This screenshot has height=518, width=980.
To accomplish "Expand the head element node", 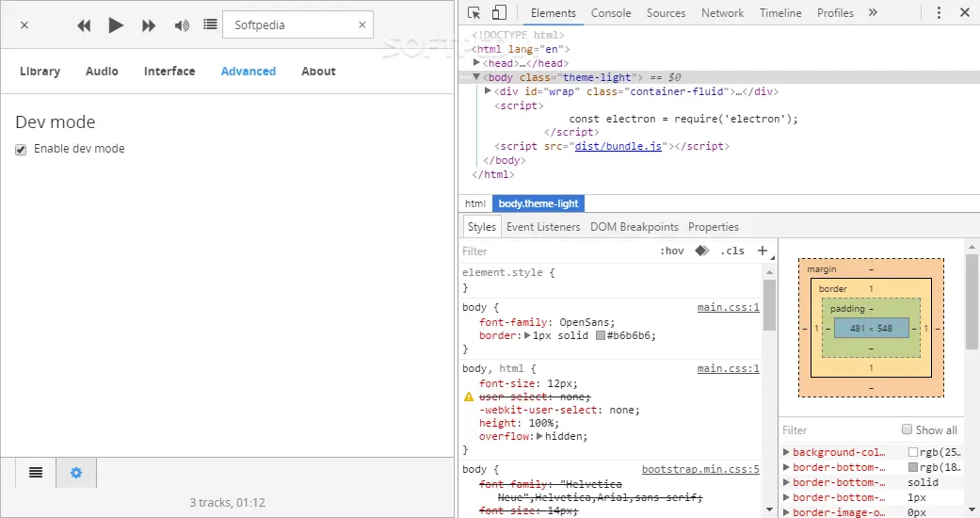I will (477, 63).
